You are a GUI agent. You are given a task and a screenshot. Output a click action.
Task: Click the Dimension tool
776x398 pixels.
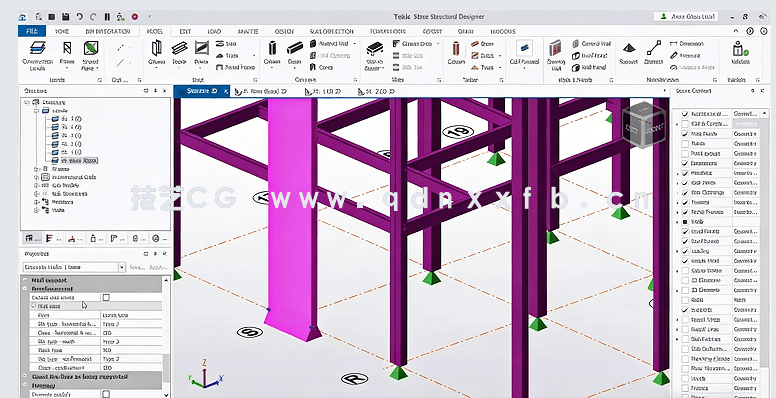click(686, 44)
